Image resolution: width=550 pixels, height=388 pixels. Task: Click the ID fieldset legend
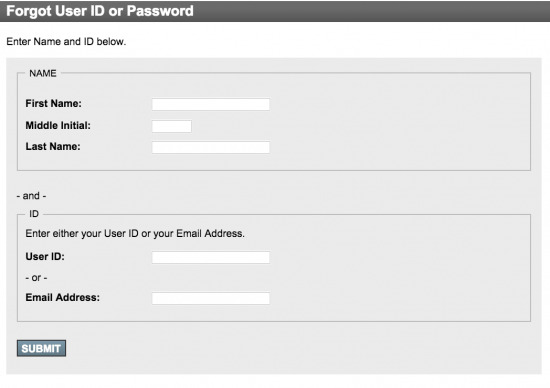coord(34,214)
